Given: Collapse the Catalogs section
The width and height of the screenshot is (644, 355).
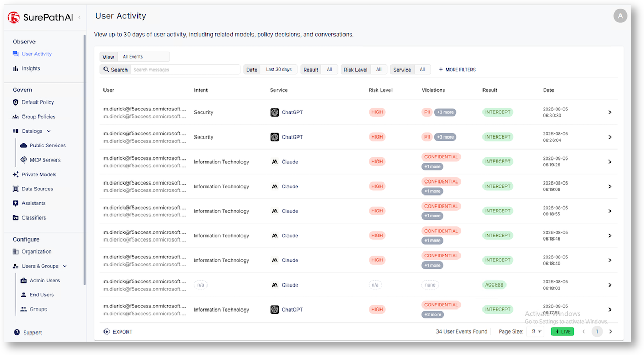Looking at the screenshot, I should point(49,131).
